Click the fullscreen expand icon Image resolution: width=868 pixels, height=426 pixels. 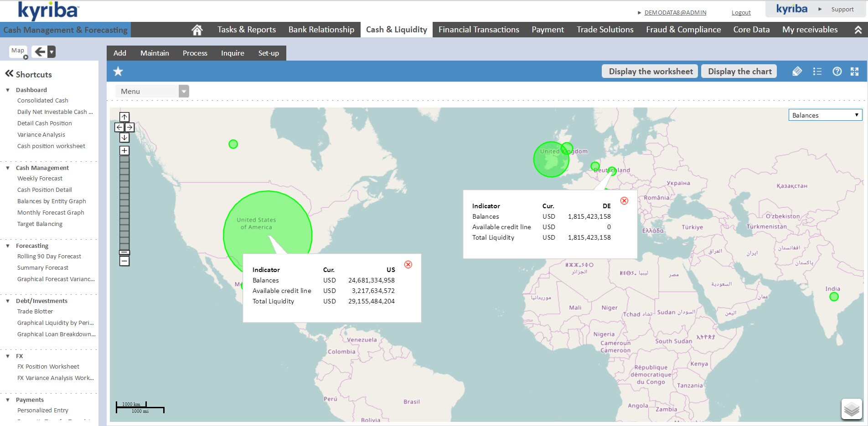854,72
